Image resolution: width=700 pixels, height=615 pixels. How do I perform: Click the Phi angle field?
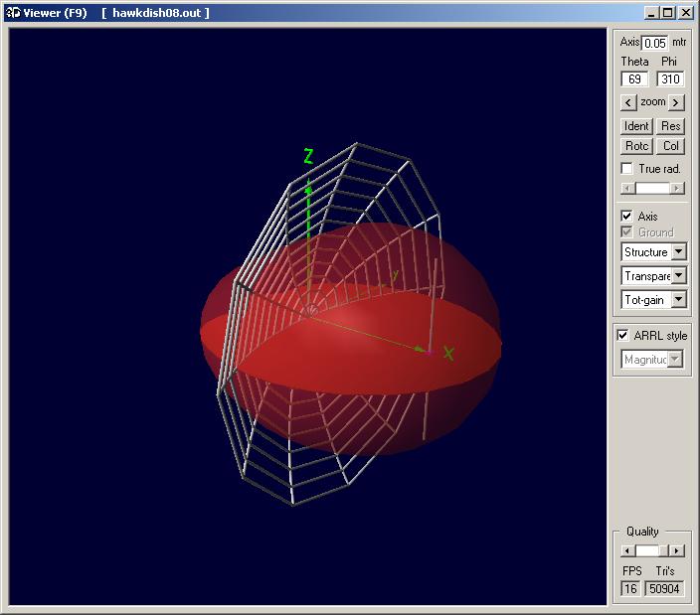670,79
